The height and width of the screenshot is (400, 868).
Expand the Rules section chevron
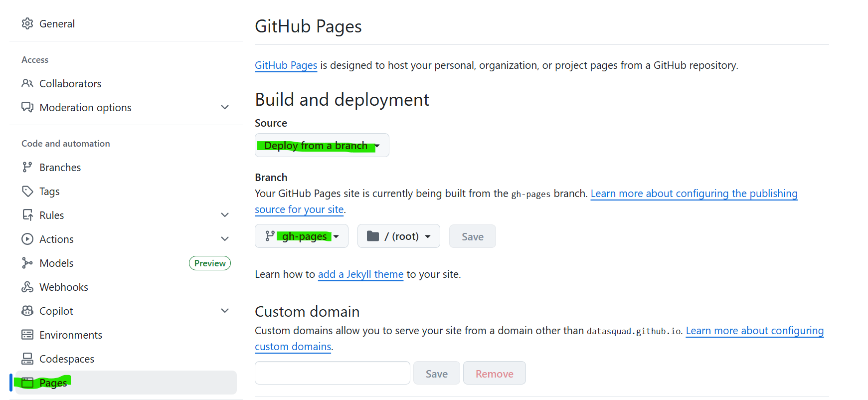[x=225, y=215]
